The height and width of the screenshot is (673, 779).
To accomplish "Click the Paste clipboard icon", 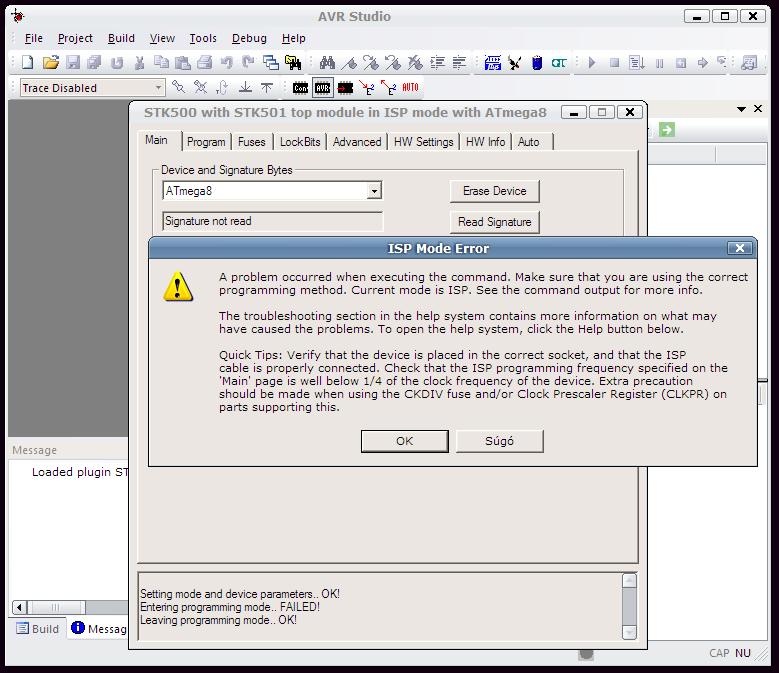I will (x=183, y=63).
